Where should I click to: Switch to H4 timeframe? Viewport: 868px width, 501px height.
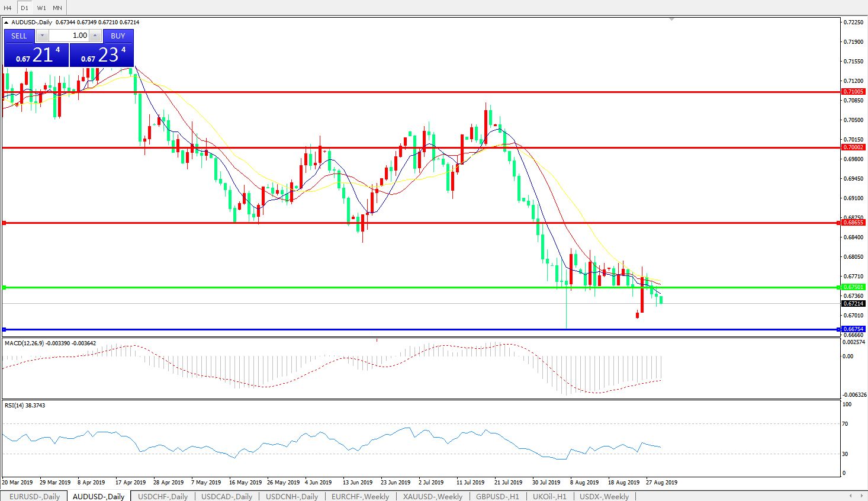(8, 8)
